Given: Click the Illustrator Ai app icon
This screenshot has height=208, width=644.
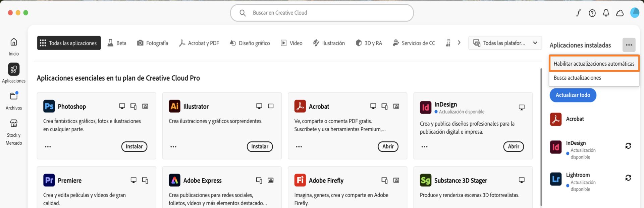Looking at the screenshot, I should (174, 107).
